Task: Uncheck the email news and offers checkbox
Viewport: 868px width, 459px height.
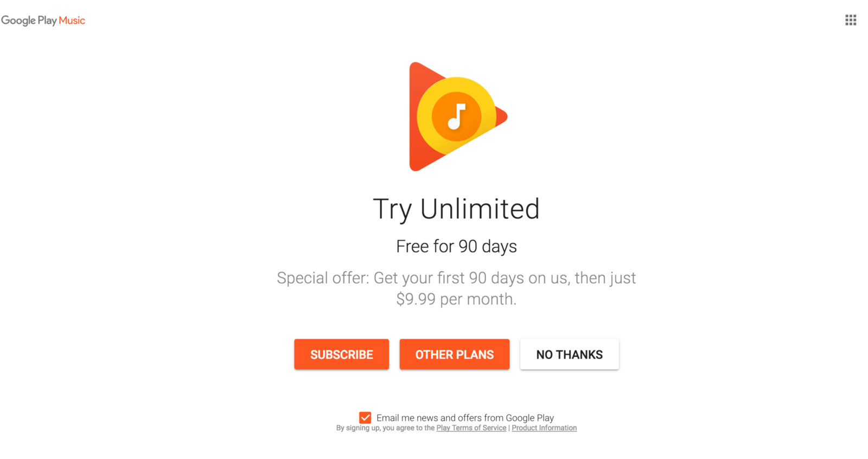Action: 365,418
